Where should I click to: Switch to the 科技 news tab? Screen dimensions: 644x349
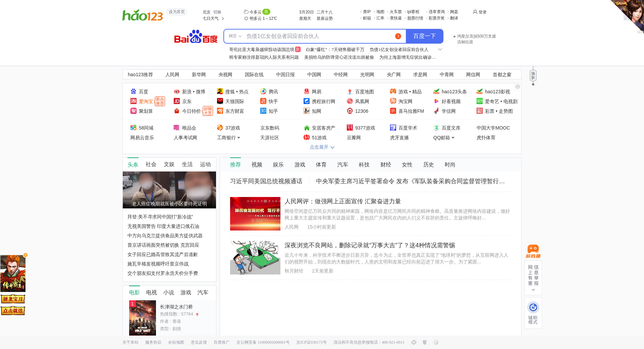click(x=364, y=165)
